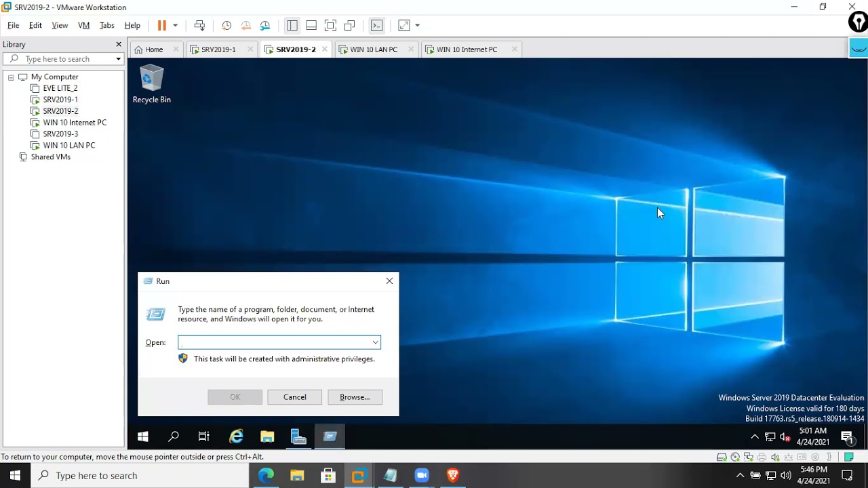Click the Send Ctrl+Alt+Del toolbar icon
This screenshot has height=488, width=868.
[199, 26]
